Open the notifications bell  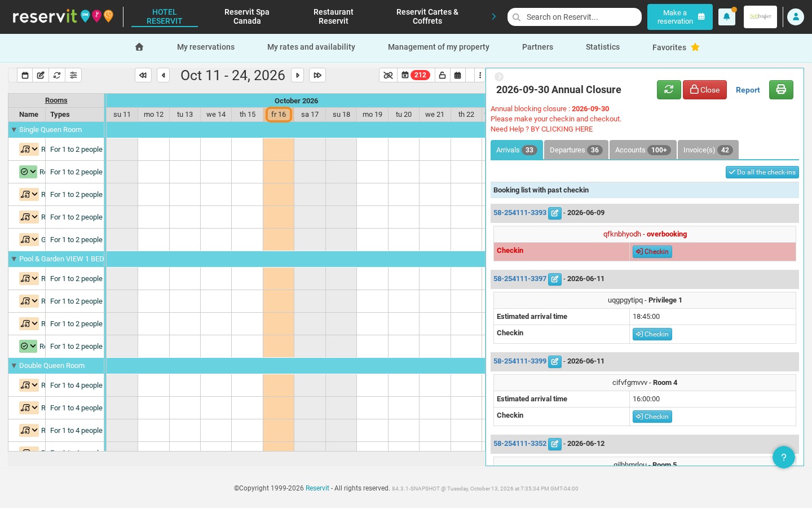coord(726,17)
